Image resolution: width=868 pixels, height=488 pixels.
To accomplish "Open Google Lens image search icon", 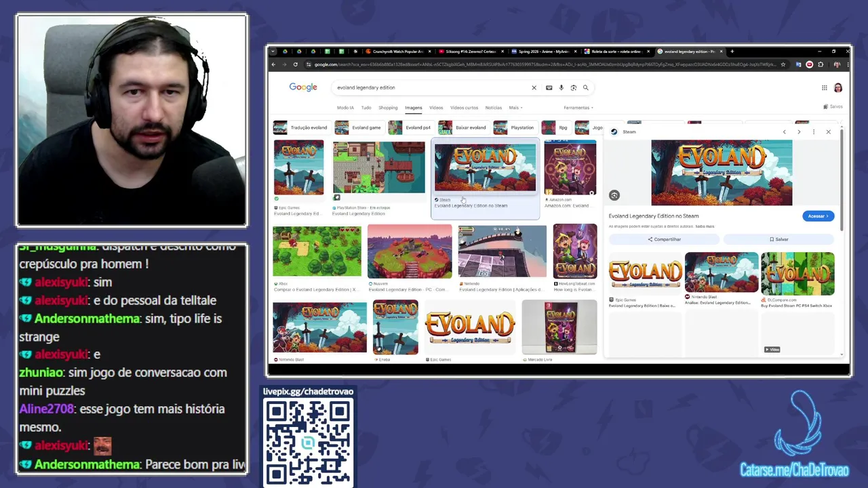I will point(573,87).
